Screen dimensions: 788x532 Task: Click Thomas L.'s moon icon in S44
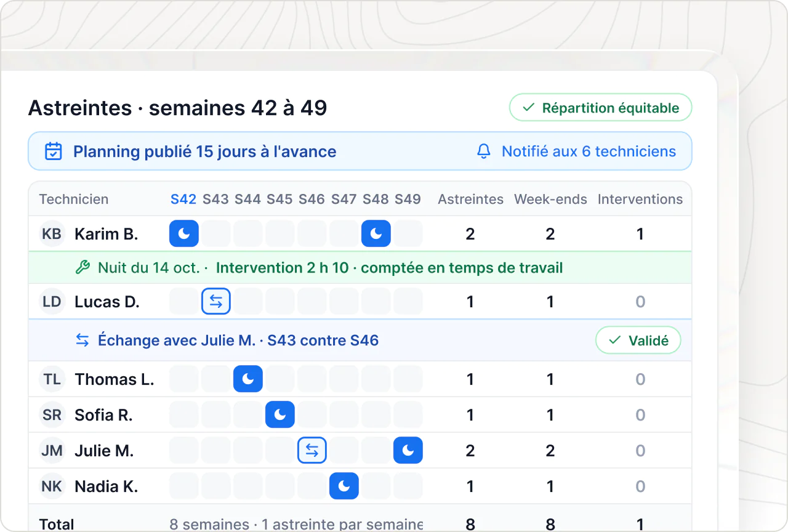pos(248,379)
